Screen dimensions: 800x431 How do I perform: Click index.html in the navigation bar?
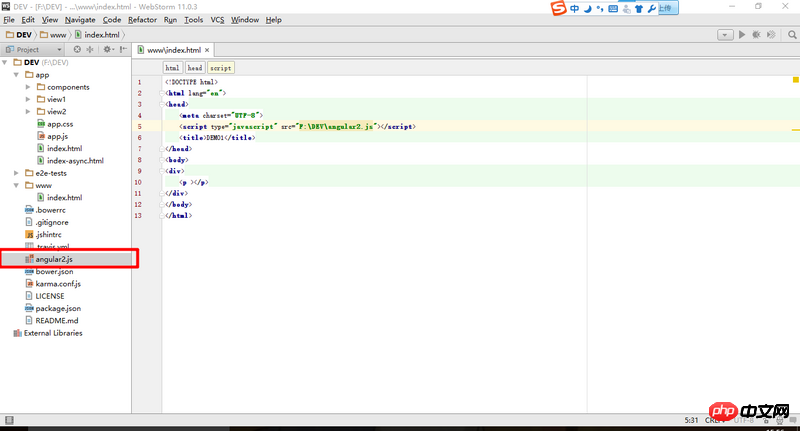(97, 35)
